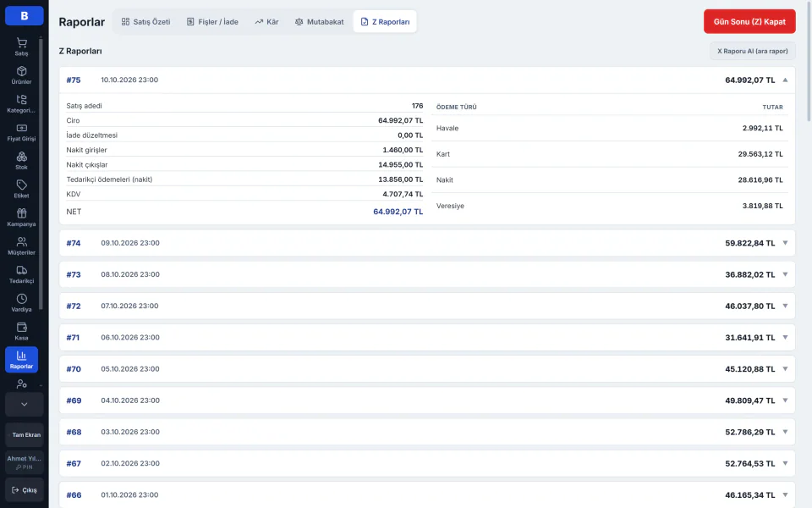Open the Mutabakat tab
This screenshot has width=812, height=508.
click(x=319, y=22)
